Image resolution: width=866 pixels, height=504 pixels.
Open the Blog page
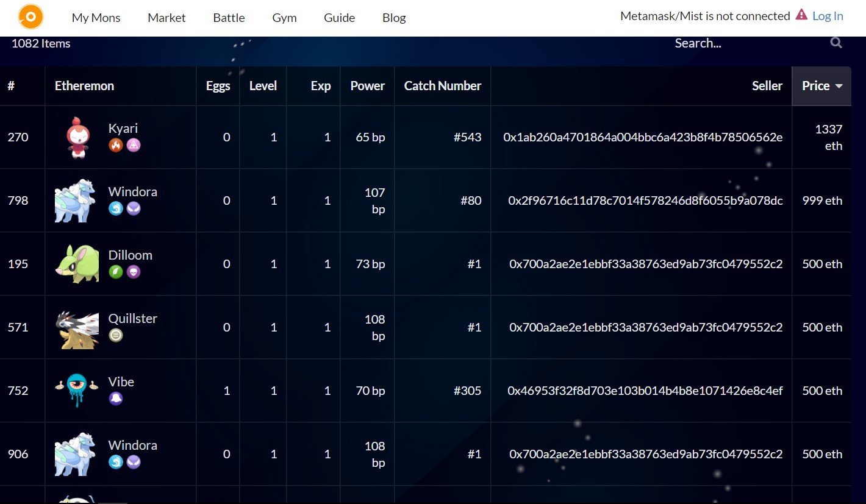point(394,18)
